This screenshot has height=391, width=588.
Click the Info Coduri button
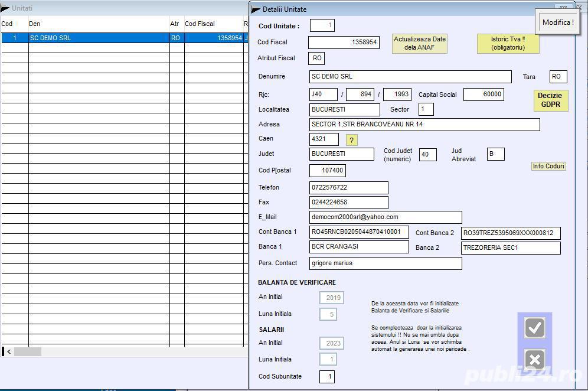coord(548,166)
